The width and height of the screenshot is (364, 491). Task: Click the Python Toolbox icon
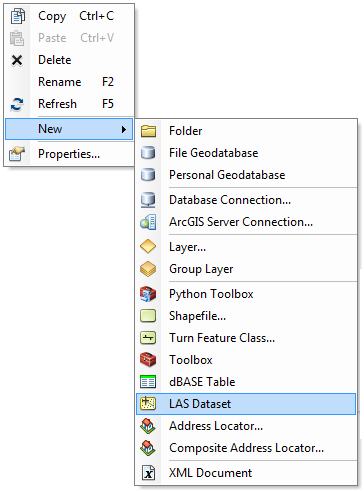(x=148, y=294)
